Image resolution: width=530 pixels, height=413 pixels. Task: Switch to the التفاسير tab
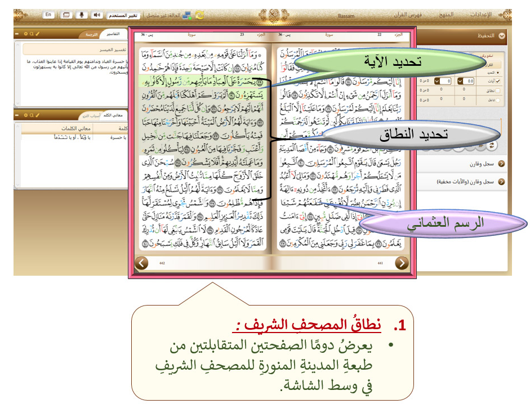click(113, 34)
